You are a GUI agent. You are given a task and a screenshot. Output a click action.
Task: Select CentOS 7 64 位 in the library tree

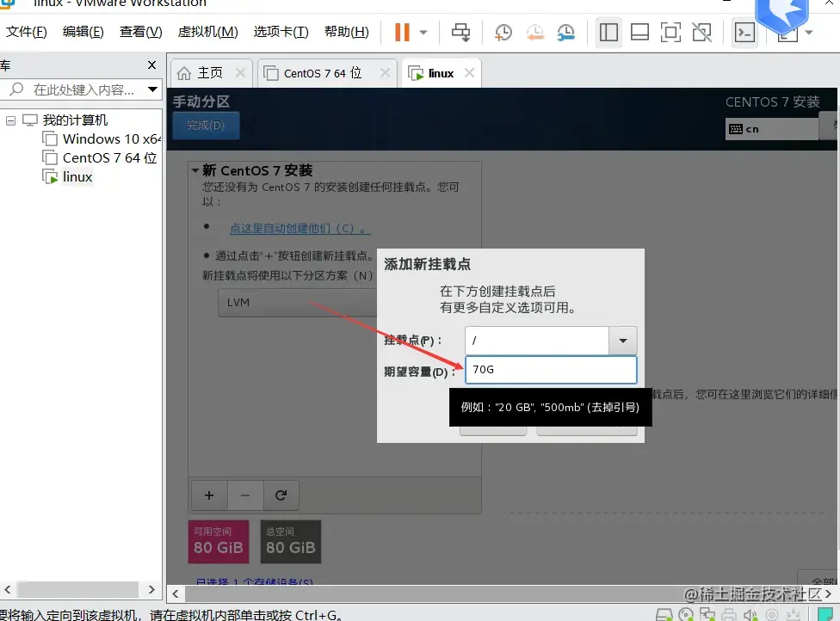click(100, 158)
